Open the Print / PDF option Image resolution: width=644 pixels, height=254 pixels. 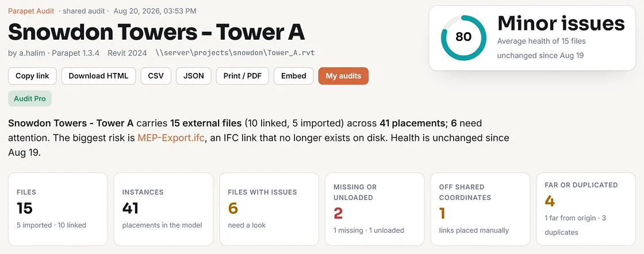click(x=243, y=76)
